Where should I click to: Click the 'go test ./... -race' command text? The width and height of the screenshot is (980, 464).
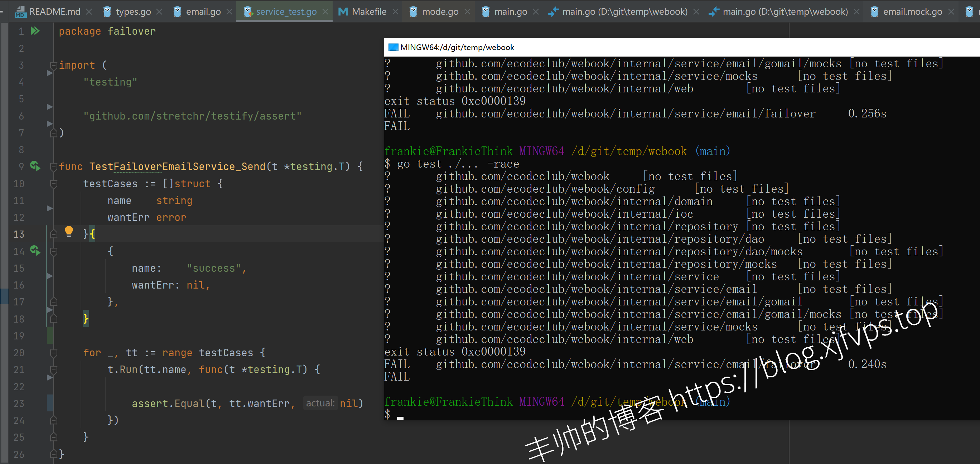click(x=458, y=164)
